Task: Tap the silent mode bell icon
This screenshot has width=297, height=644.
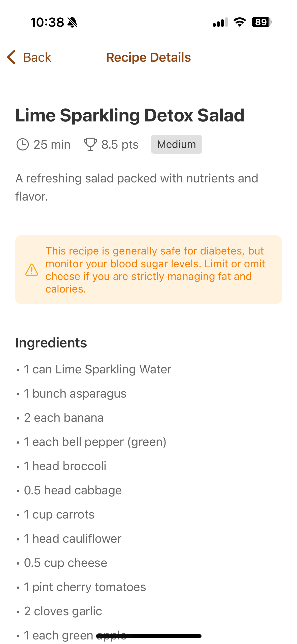Action: coord(73,22)
